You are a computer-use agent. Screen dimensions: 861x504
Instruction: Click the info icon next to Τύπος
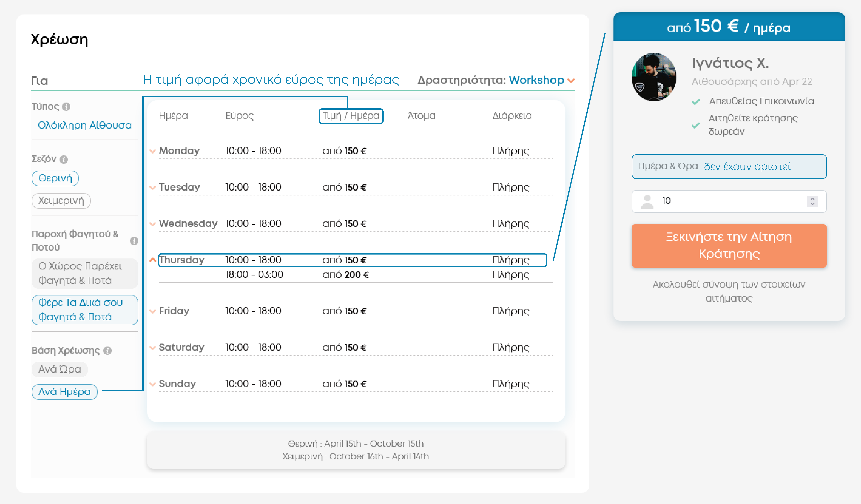[66, 107]
